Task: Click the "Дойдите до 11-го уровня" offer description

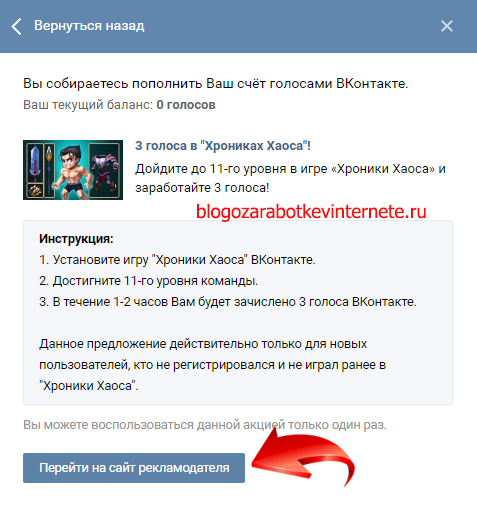Action: [290, 178]
